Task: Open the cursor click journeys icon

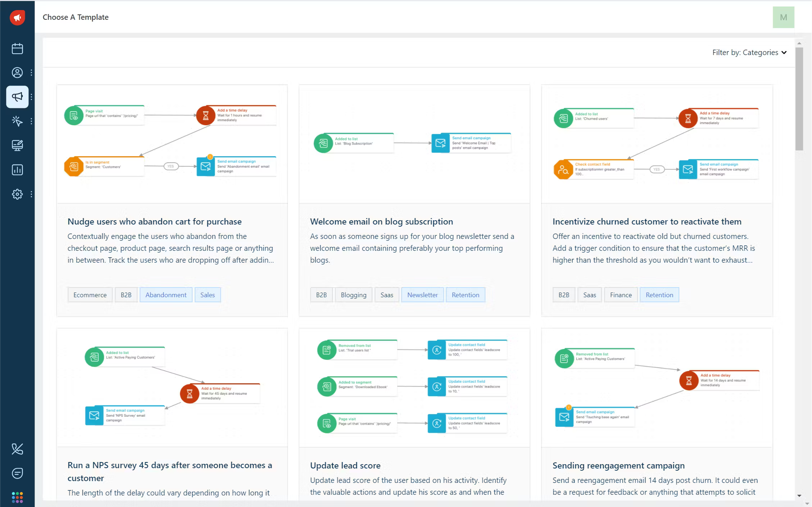Action: pos(17,121)
